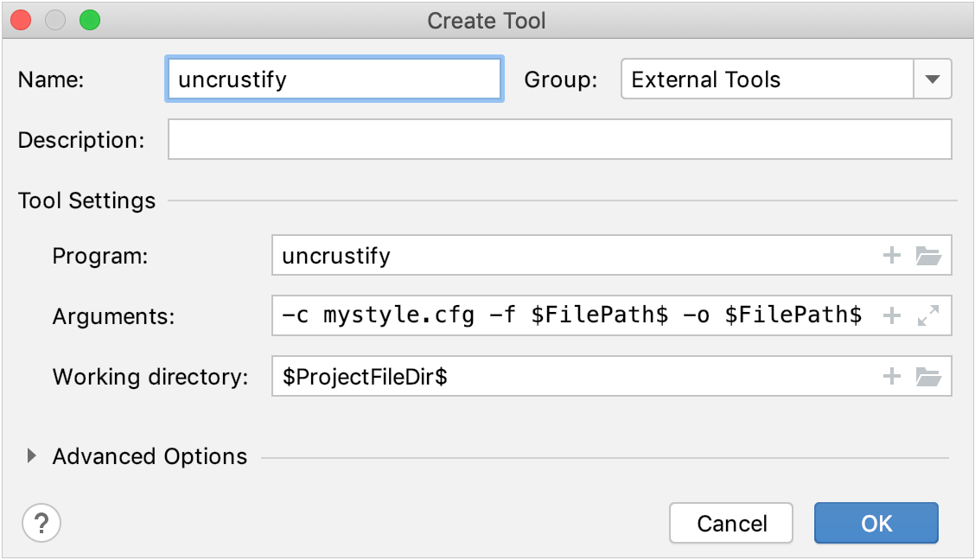Select the Name input containing uncrustify

click(334, 79)
